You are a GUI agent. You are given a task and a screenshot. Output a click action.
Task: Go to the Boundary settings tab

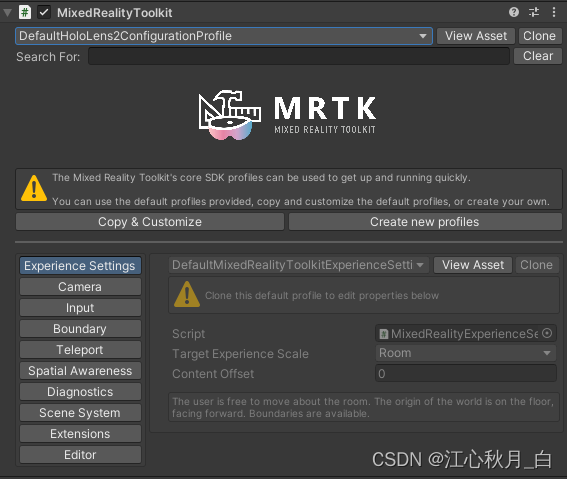(x=80, y=329)
